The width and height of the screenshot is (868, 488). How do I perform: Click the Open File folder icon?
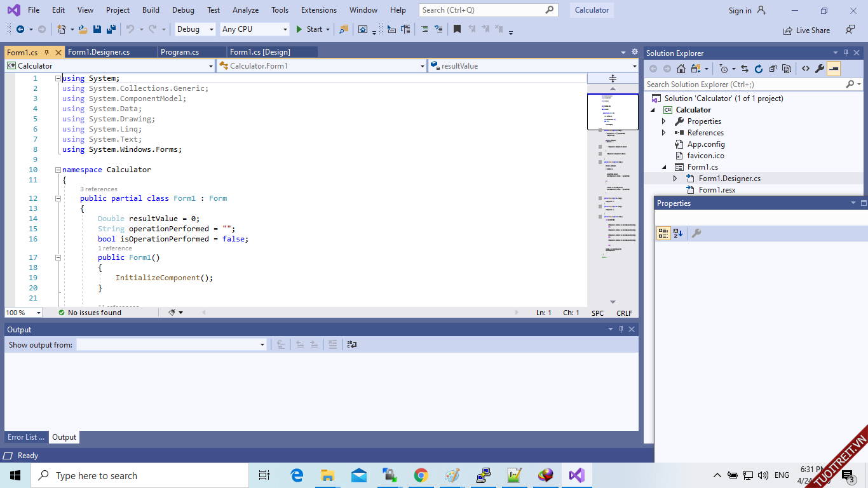(x=83, y=29)
